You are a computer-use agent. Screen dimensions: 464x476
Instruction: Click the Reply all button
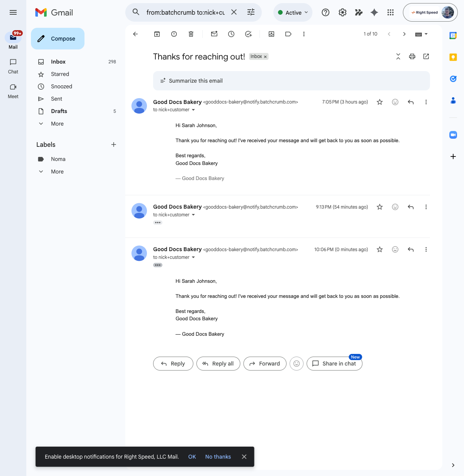point(218,364)
